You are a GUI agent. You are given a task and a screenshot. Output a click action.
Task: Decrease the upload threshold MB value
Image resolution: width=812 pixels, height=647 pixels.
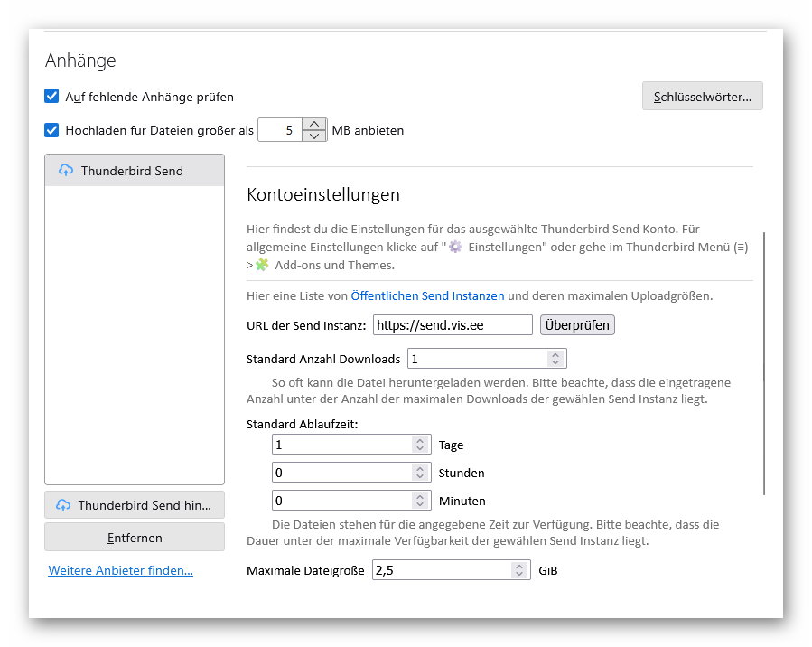coord(313,136)
